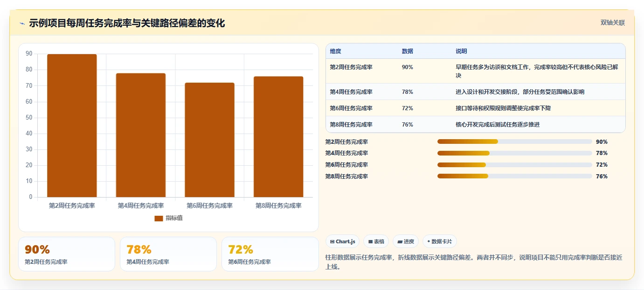Click the Chart.js tag chip
Screen dimensions: 644x290
click(342, 241)
